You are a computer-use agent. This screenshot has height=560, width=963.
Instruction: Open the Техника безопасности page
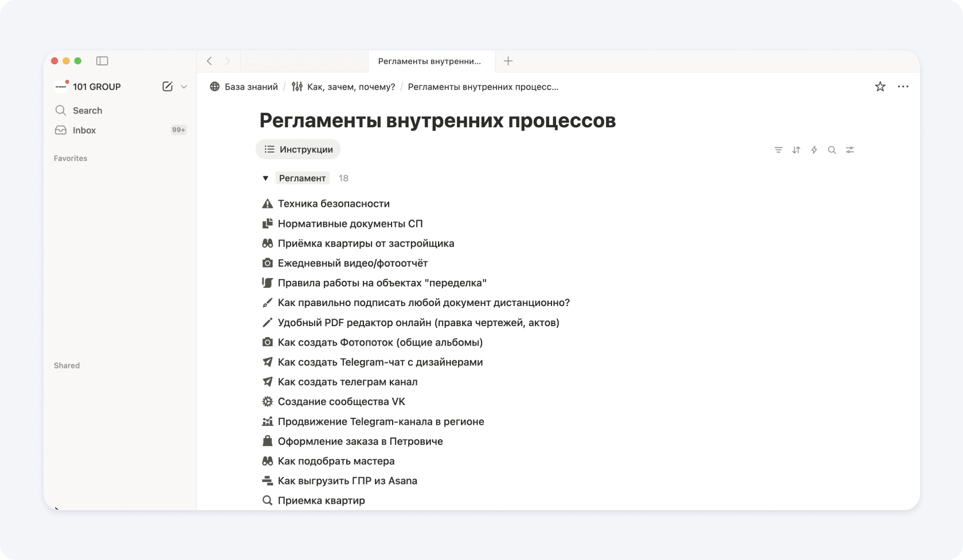tap(334, 203)
